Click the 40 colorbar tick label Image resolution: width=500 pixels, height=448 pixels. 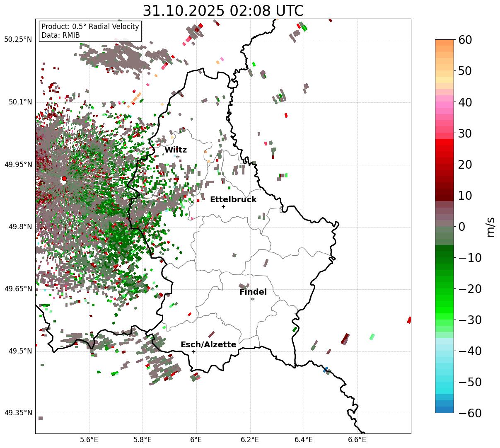click(x=464, y=102)
